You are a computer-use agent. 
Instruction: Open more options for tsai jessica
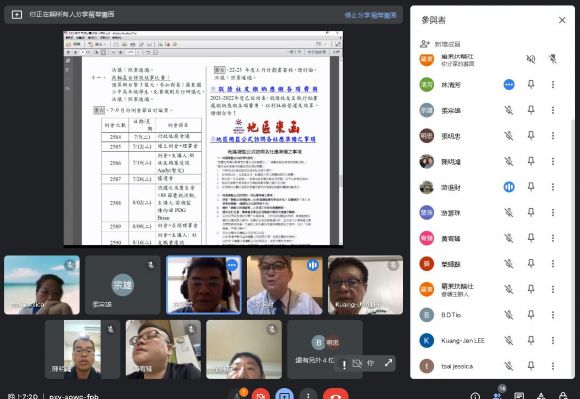[553, 366]
